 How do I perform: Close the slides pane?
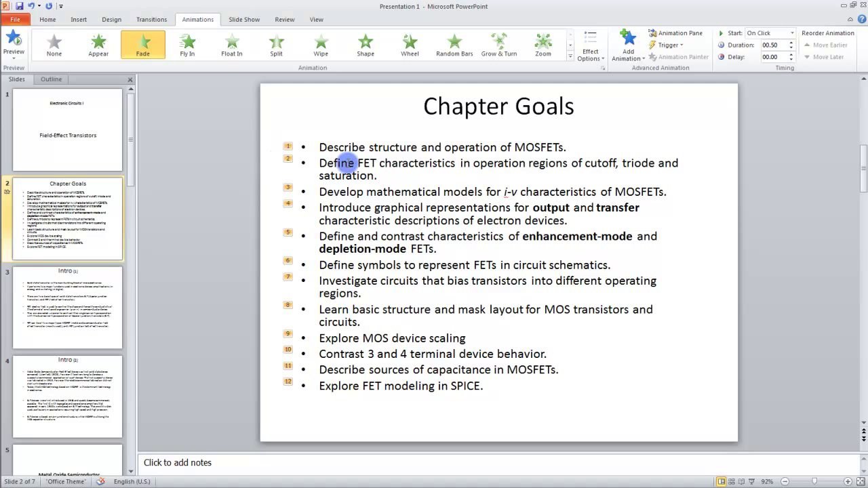click(130, 80)
